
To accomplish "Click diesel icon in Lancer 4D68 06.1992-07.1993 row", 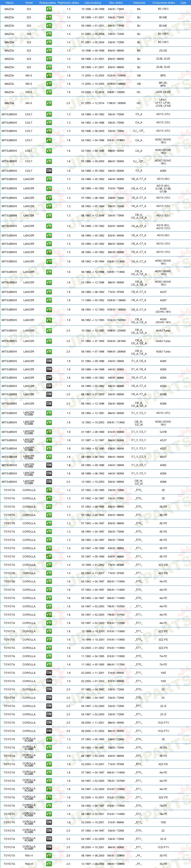I will (49, 394).
